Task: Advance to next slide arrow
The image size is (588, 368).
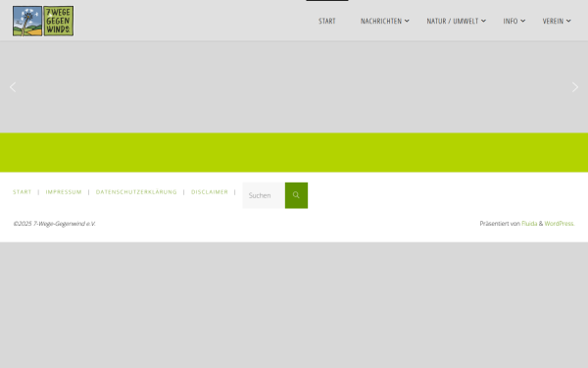Action: (x=575, y=87)
